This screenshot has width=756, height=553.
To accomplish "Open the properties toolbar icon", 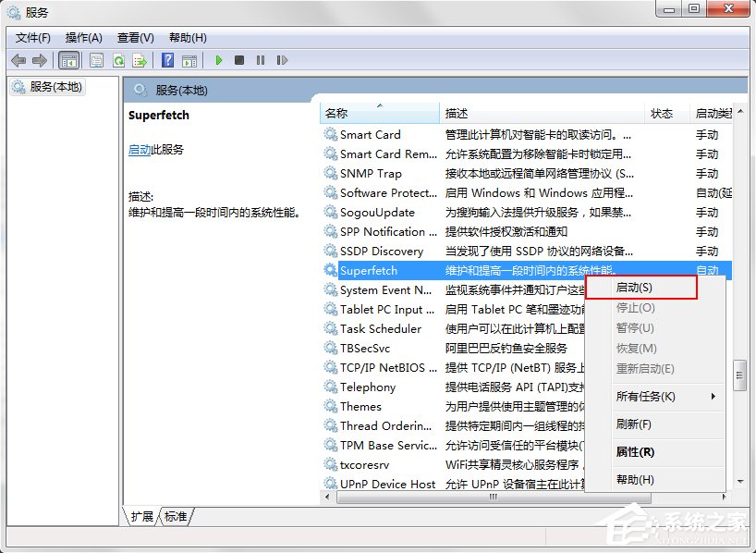I will point(95,60).
